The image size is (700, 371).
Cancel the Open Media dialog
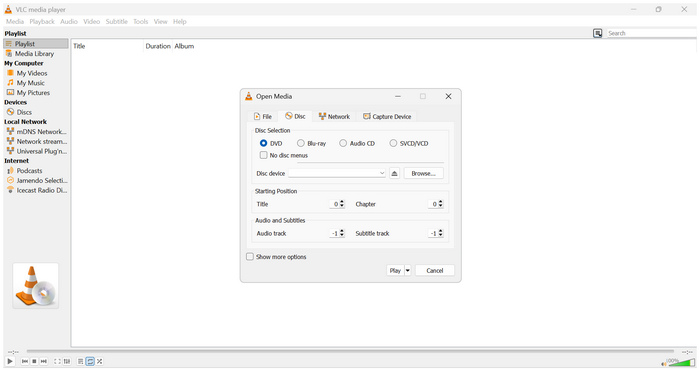point(435,271)
